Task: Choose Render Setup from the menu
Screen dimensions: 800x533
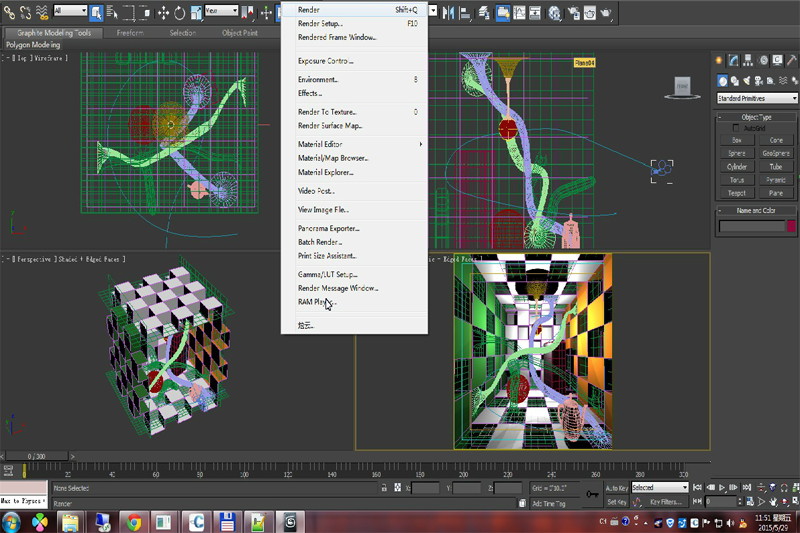Action: [320, 23]
